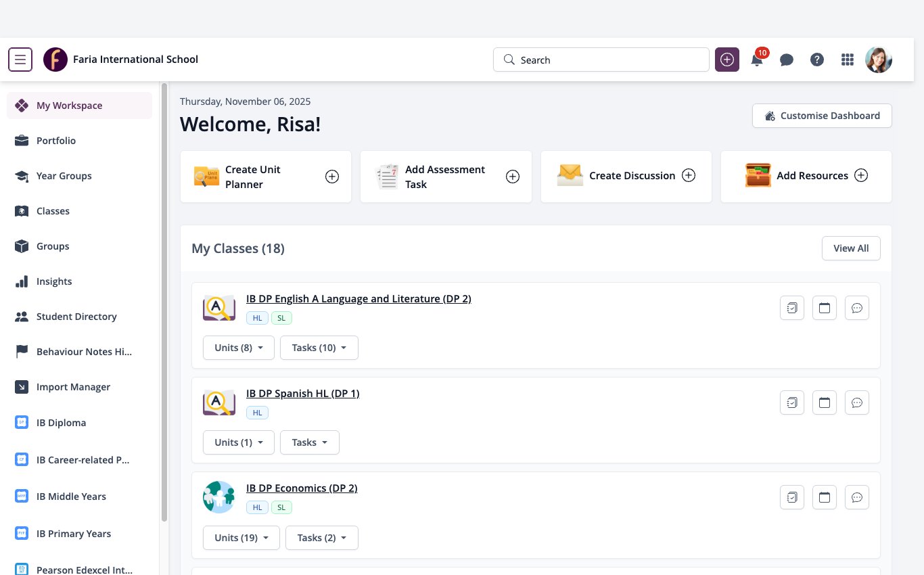
Task: Expand Units (1) dropdown for Spanish HL
Action: pyautogui.click(x=239, y=442)
